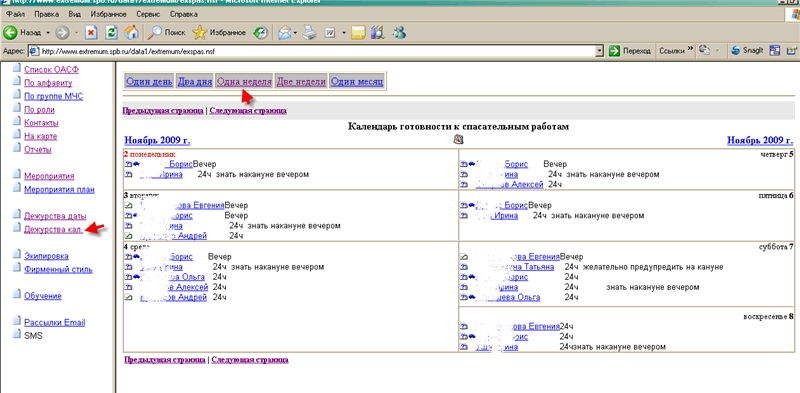Click top Следующая страница link
This screenshot has width=800, height=393.
248,110
